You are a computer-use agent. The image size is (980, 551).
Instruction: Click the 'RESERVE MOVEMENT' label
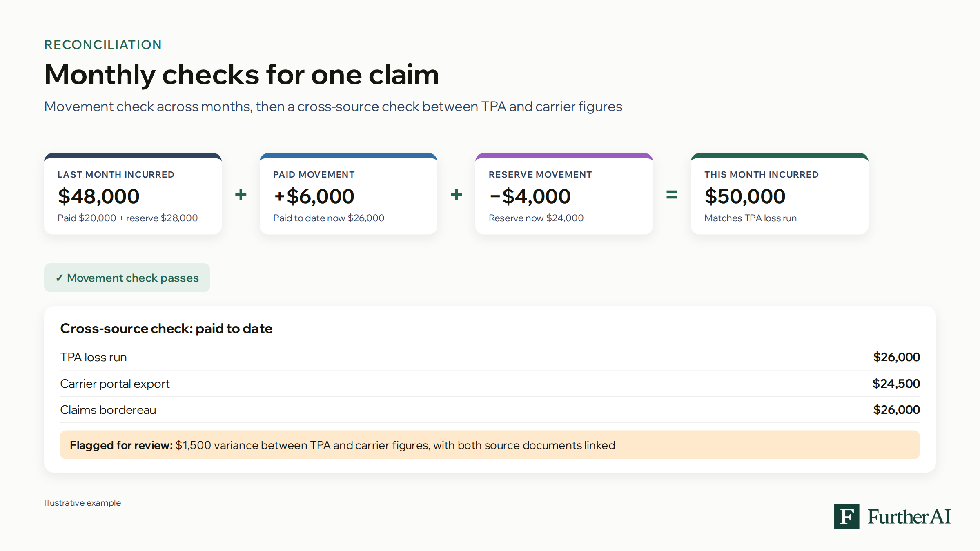540,175
